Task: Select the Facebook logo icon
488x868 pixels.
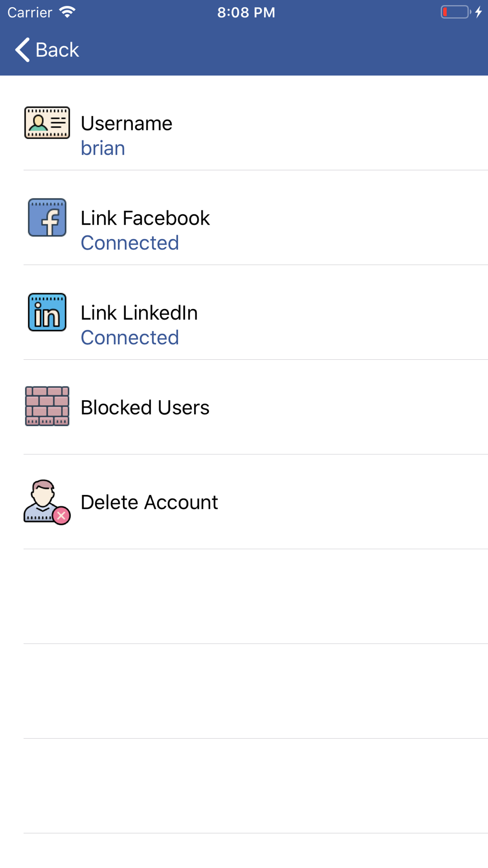Action: (47, 217)
